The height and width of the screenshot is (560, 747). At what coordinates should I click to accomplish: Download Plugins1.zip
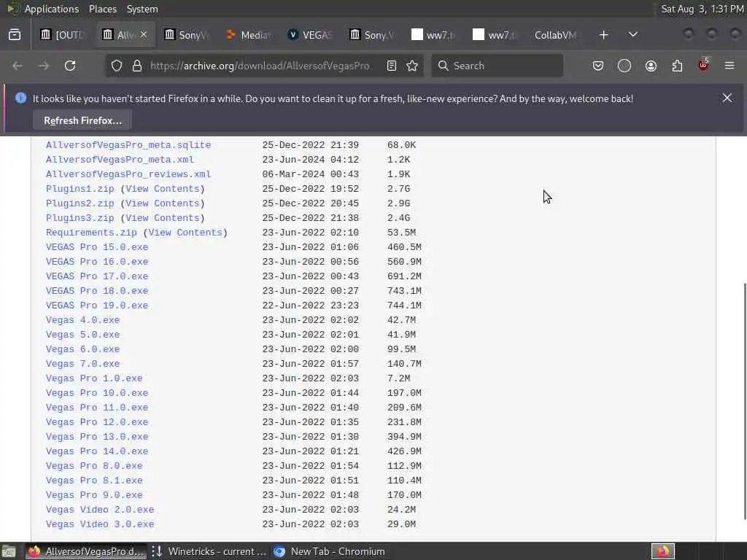click(x=80, y=189)
